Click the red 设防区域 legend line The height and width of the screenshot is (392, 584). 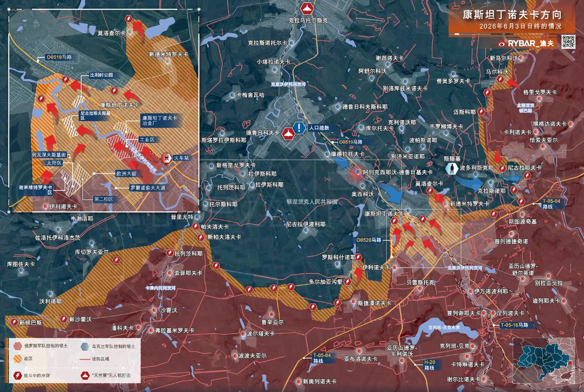pos(84,359)
